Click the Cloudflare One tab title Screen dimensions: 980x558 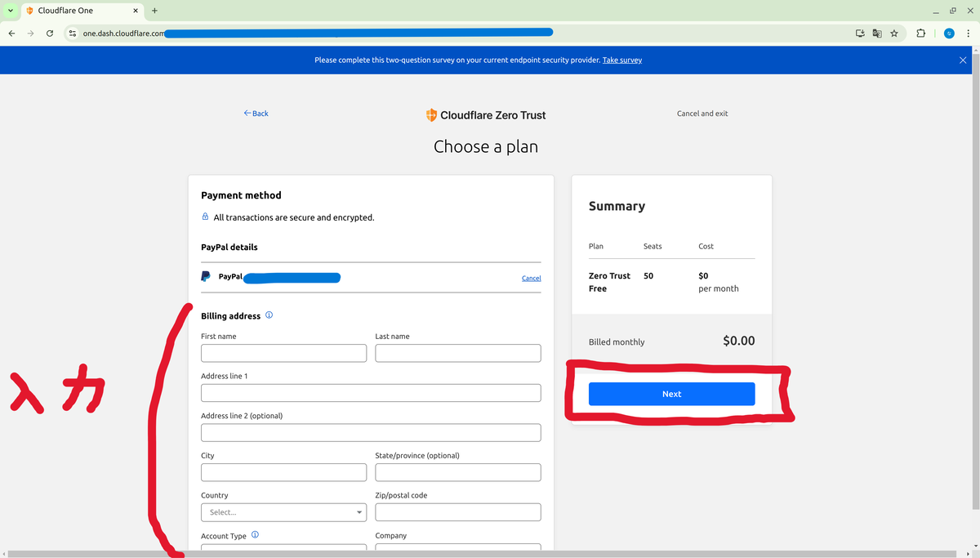point(65,11)
